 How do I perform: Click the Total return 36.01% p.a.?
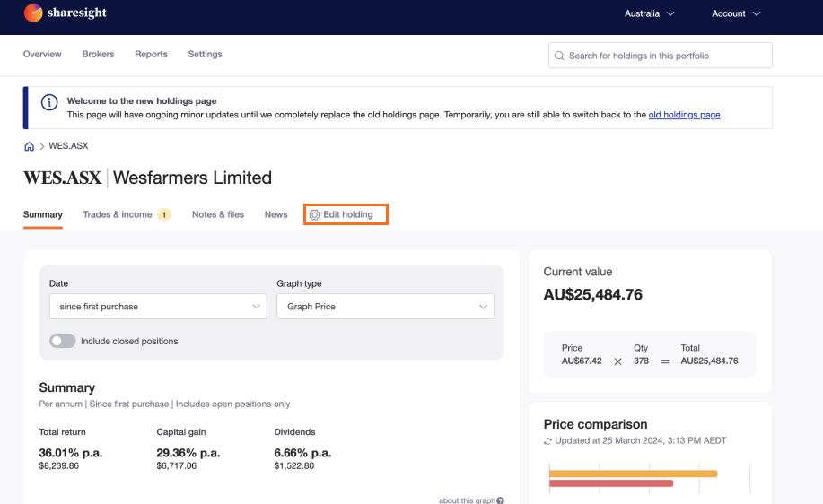click(x=70, y=453)
